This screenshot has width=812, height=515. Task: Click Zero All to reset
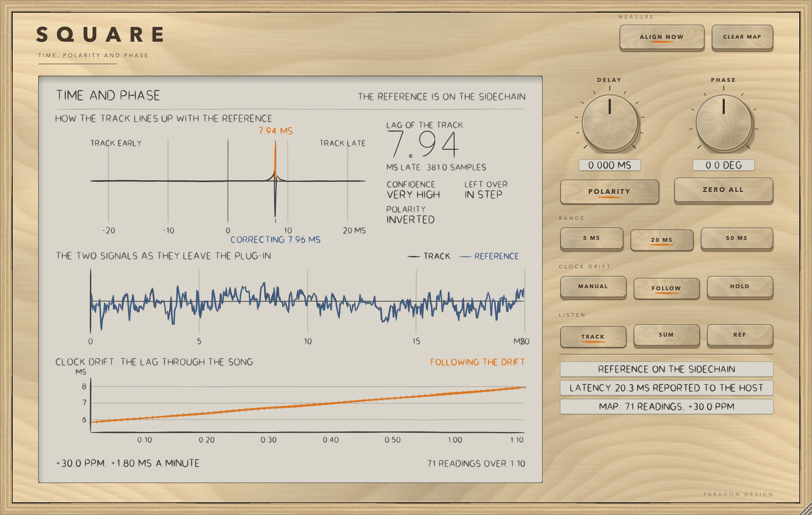pos(723,190)
